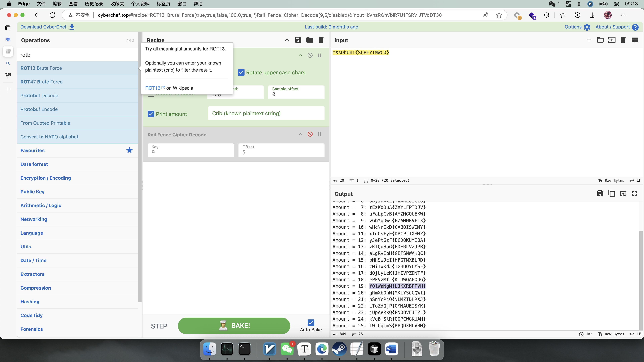Open input end-of-line LF selector

tap(635, 181)
